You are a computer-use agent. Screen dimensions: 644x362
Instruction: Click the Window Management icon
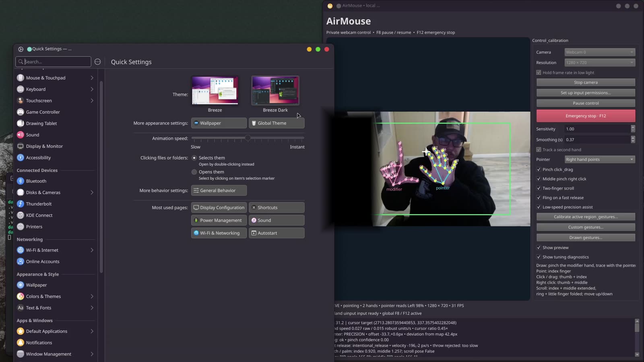(x=21, y=354)
